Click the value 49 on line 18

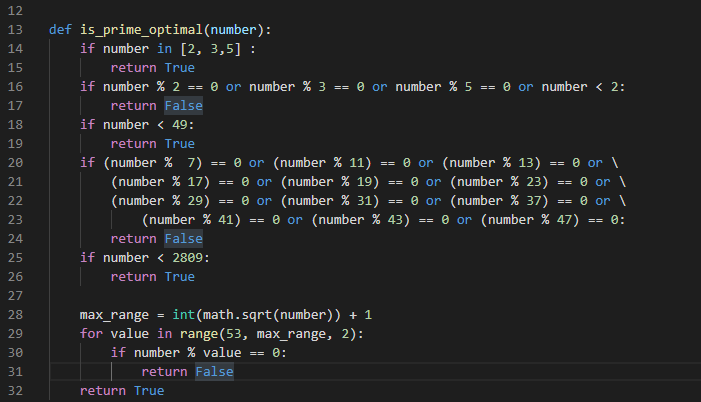tap(180, 125)
